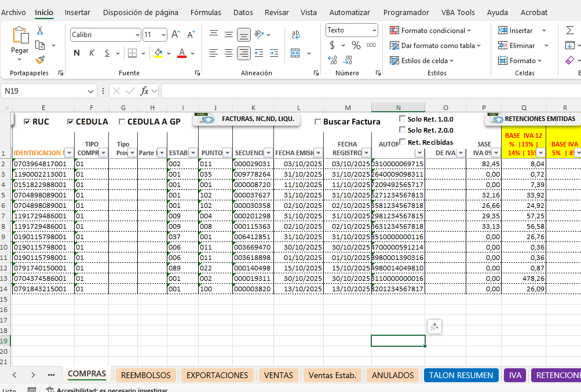The image size is (581, 392).
Task: Click the merge and center cells icon
Action: coord(295,53)
